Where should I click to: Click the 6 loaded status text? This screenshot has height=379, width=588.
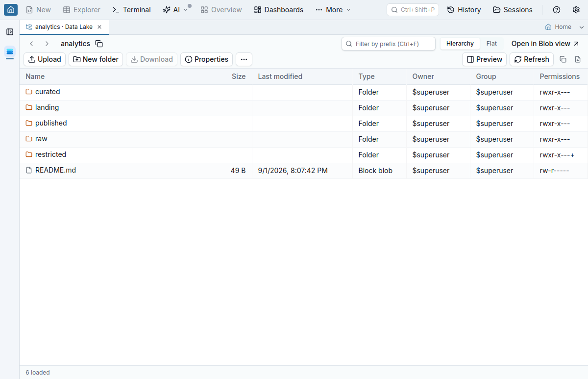tap(38, 373)
